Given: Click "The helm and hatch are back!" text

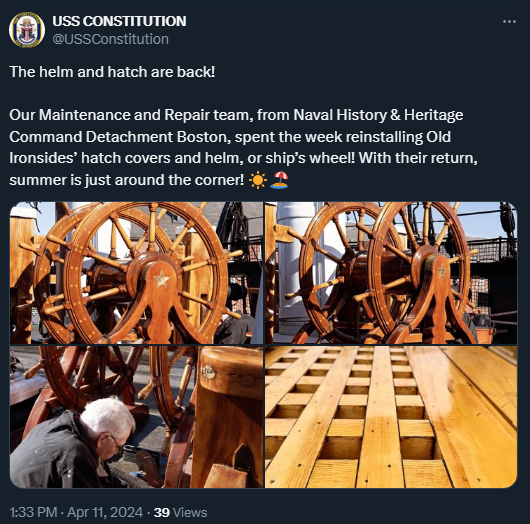Looking at the screenshot, I should pyautogui.click(x=112, y=72).
